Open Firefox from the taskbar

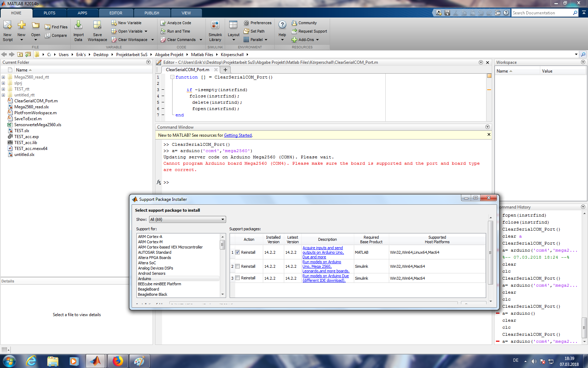point(118,361)
